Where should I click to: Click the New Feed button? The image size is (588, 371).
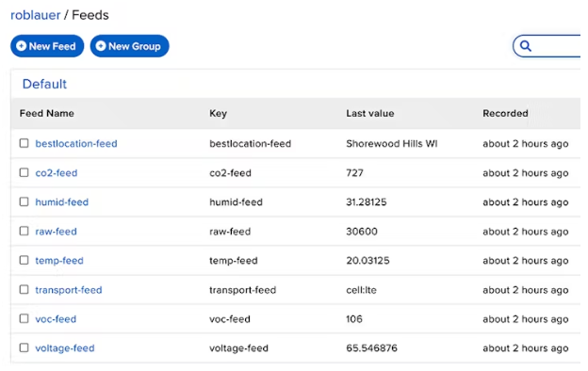(47, 46)
